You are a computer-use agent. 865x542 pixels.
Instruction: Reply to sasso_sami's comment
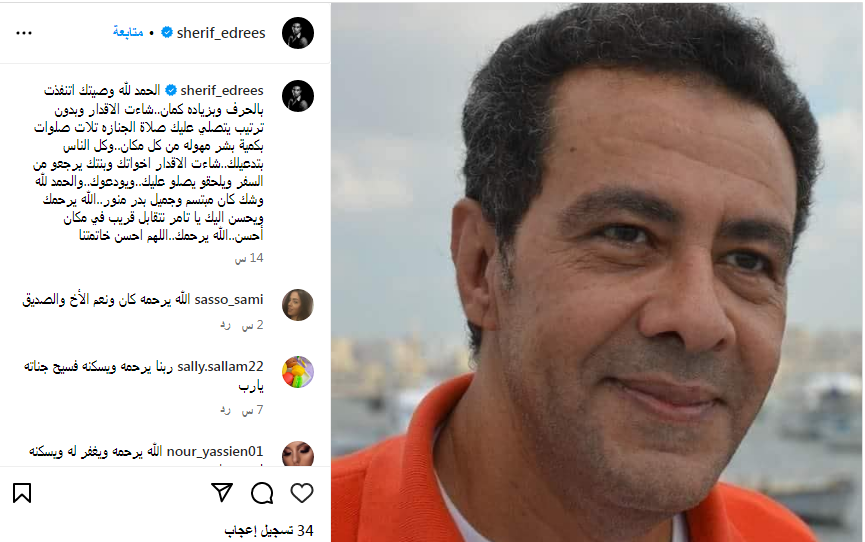pyautogui.click(x=225, y=325)
